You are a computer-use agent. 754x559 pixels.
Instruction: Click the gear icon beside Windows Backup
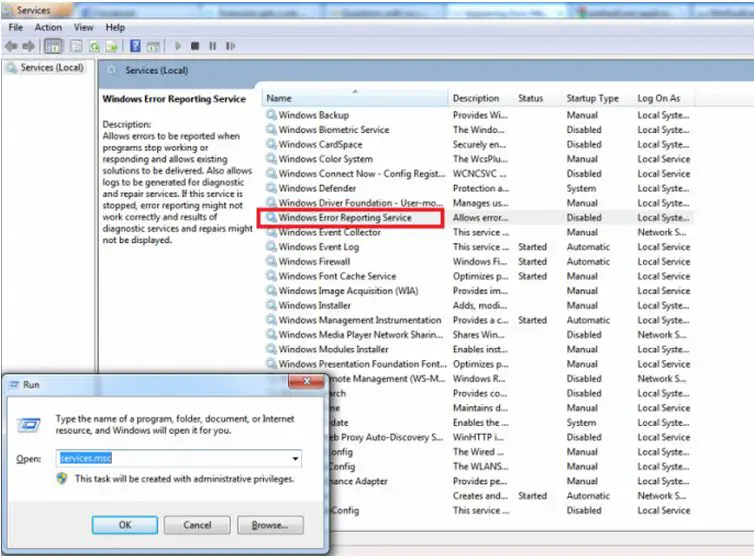[271, 114]
